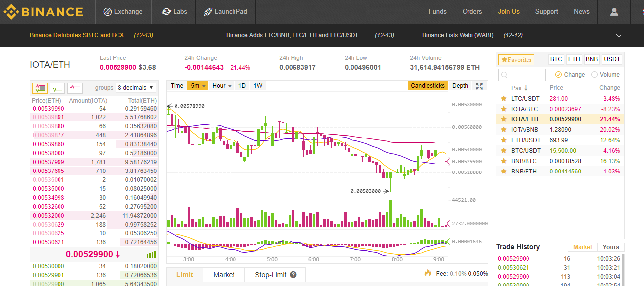Image resolution: width=644 pixels, height=286 pixels.
Task: Click trade history entry at 10:03:26
Action: tap(558, 258)
